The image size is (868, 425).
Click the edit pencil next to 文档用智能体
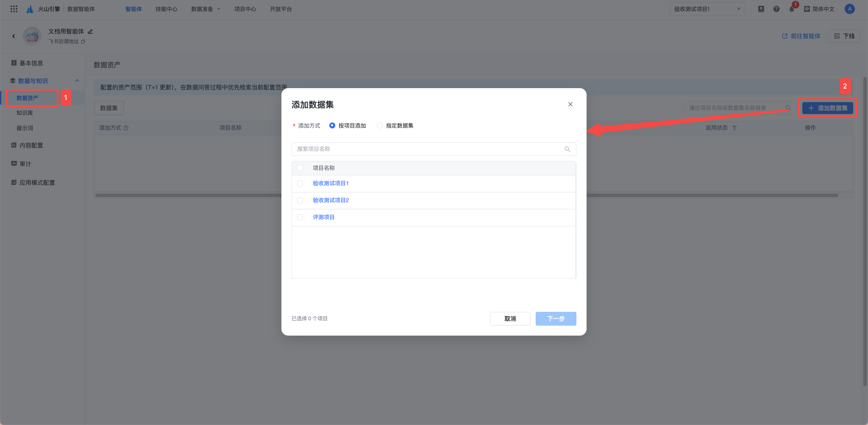click(x=90, y=31)
